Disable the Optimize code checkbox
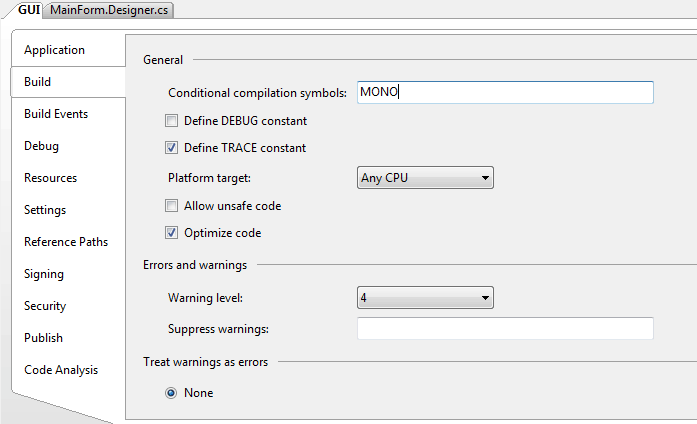The width and height of the screenshot is (697, 424). 171,233
